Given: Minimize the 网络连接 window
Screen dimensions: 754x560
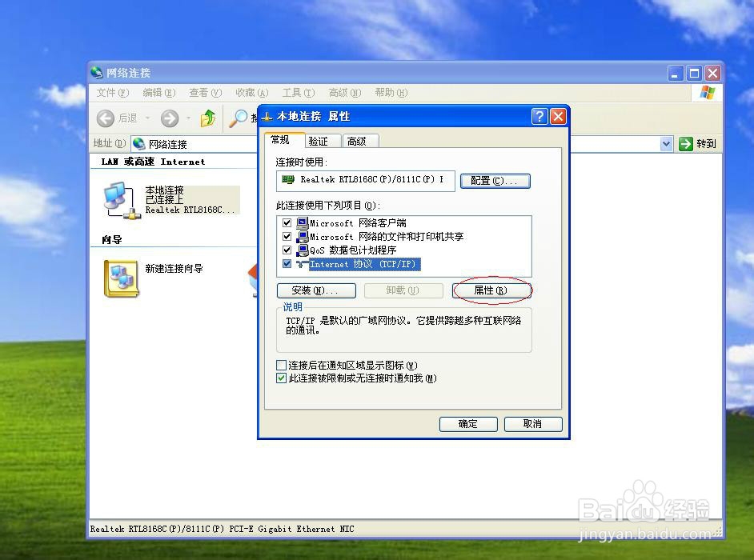Looking at the screenshot, I should pos(676,73).
